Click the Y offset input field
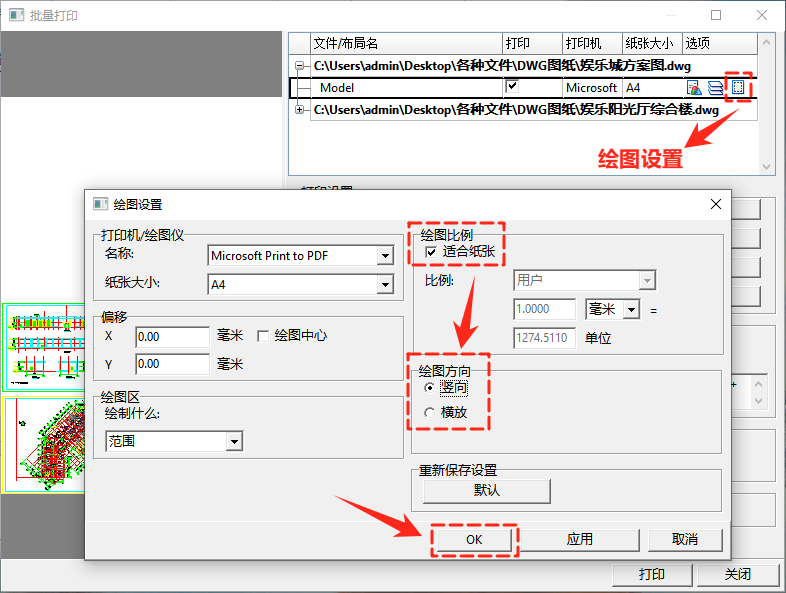Image resolution: width=786 pixels, height=593 pixels. pyautogui.click(x=172, y=364)
